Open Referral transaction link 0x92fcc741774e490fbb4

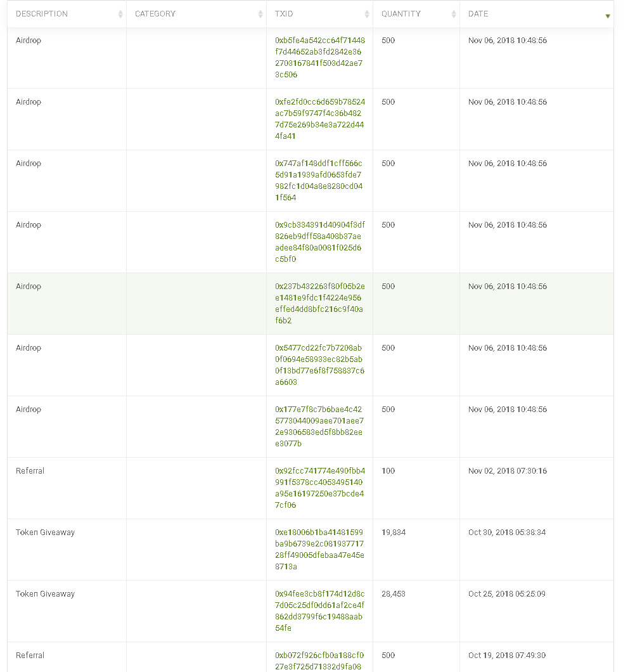[319, 488]
